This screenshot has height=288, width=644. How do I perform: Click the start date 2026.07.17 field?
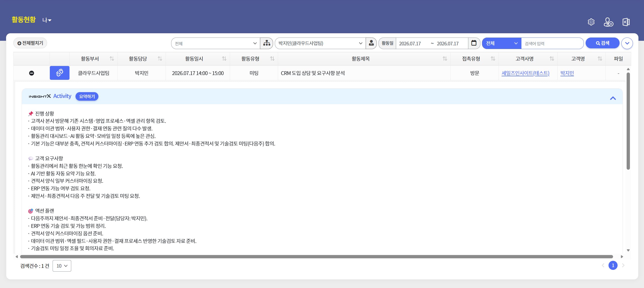pyautogui.click(x=410, y=44)
